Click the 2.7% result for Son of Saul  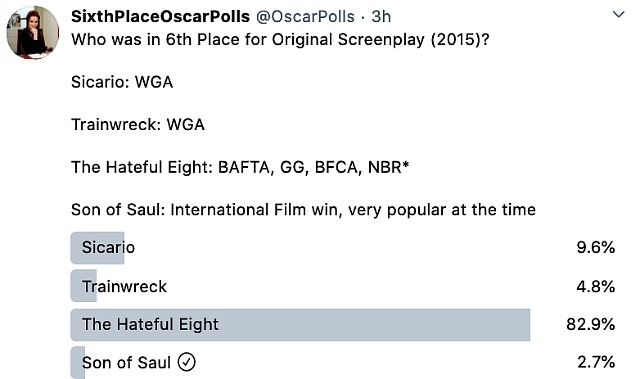pos(596,362)
